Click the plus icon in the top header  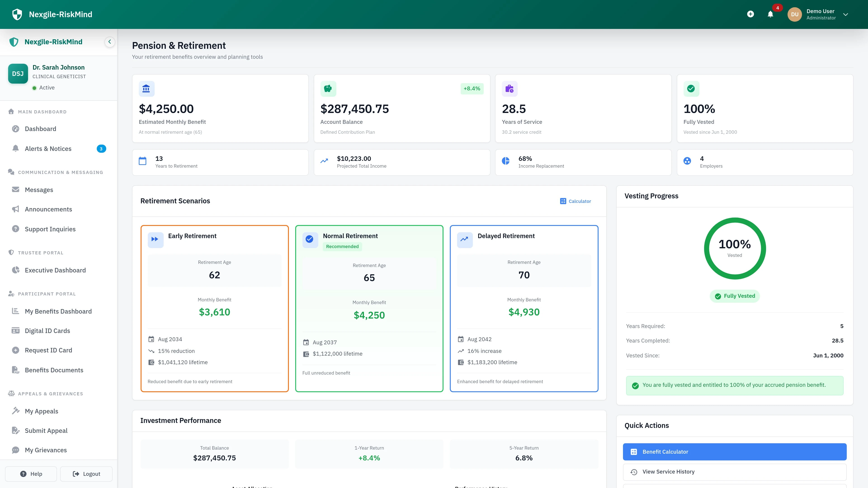[x=750, y=14]
